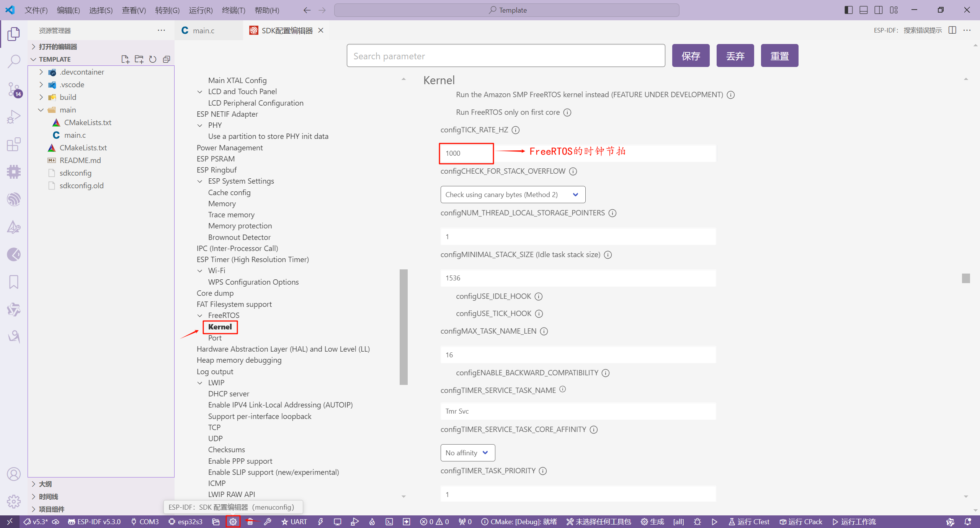Viewport: 980px width, 528px height.
Task: Click build, flash and monitor flame icon
Action: 372,521
